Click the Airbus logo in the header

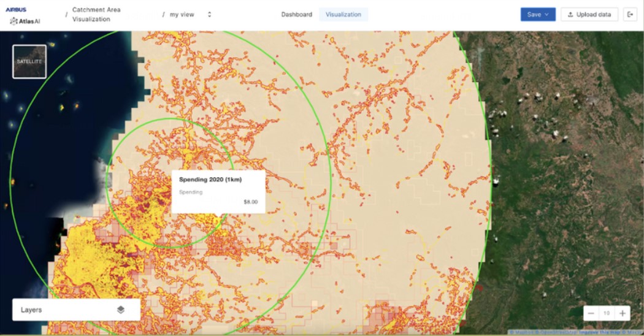(16, 9)
